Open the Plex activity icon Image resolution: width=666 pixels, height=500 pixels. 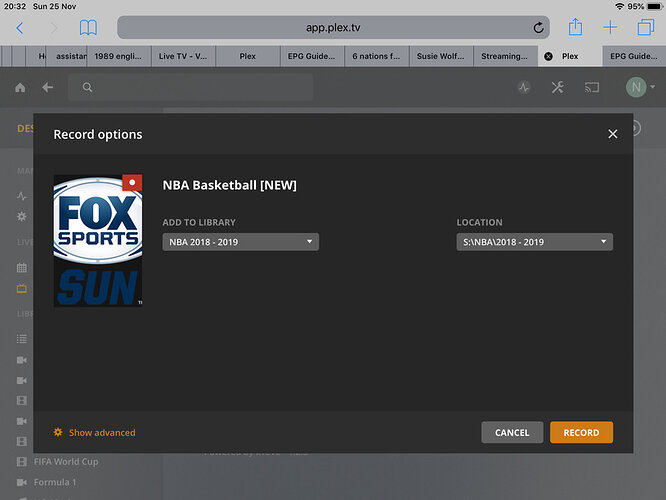[524, 88]
